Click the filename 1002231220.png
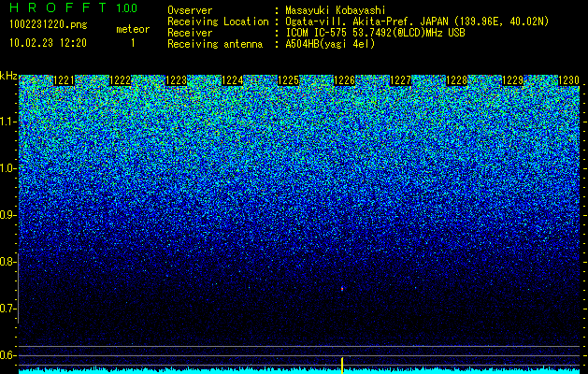The height and width of the screenshot is (374, 588). coord(49,25)
